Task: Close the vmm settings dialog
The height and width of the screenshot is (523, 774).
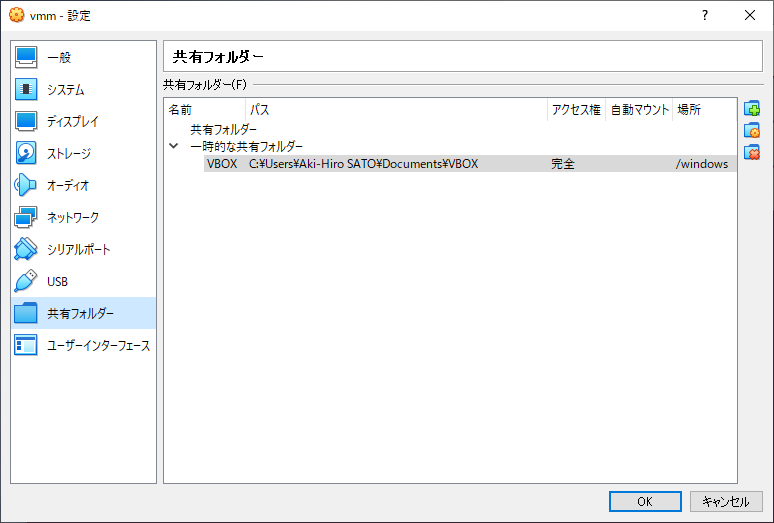Action: coord(750,15)
